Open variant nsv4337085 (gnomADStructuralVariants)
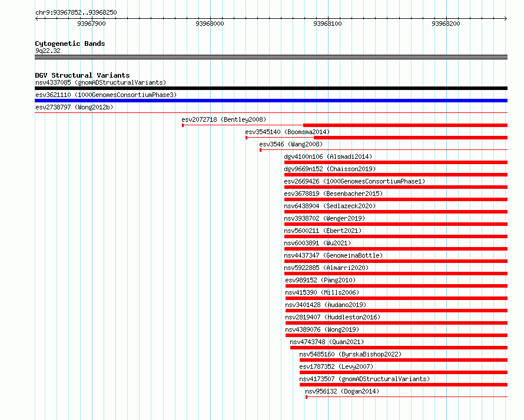The width and height of the screenshot is (524, 420). [x=101, y=82]
